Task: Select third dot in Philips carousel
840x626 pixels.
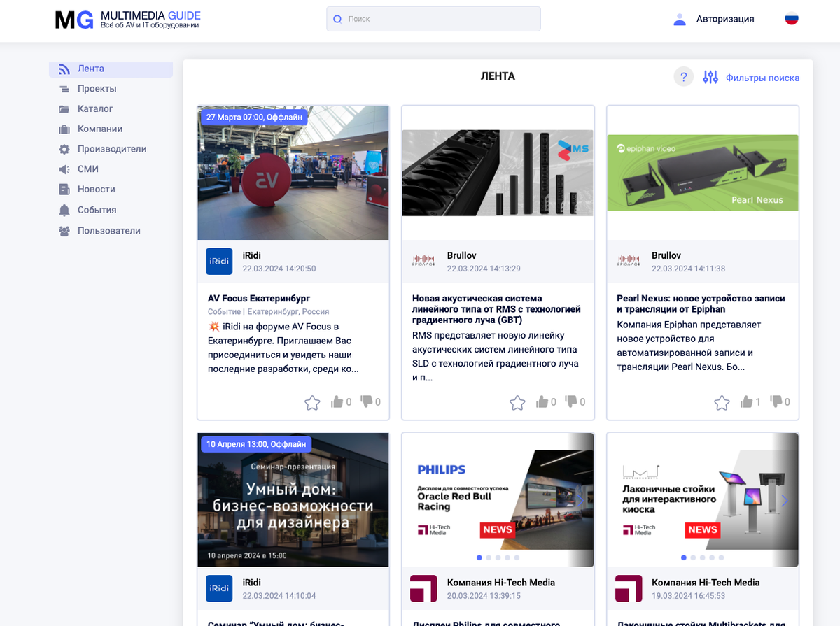Action: point(498,557)
